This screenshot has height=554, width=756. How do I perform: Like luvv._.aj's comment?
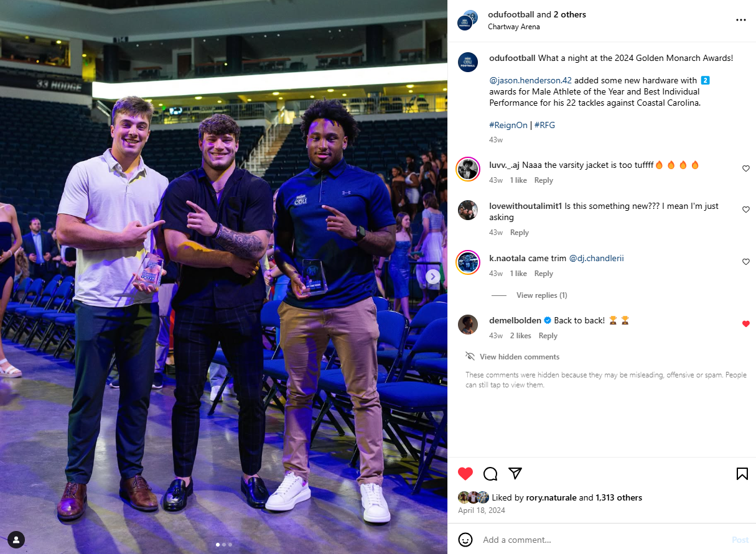pos(746,169)
